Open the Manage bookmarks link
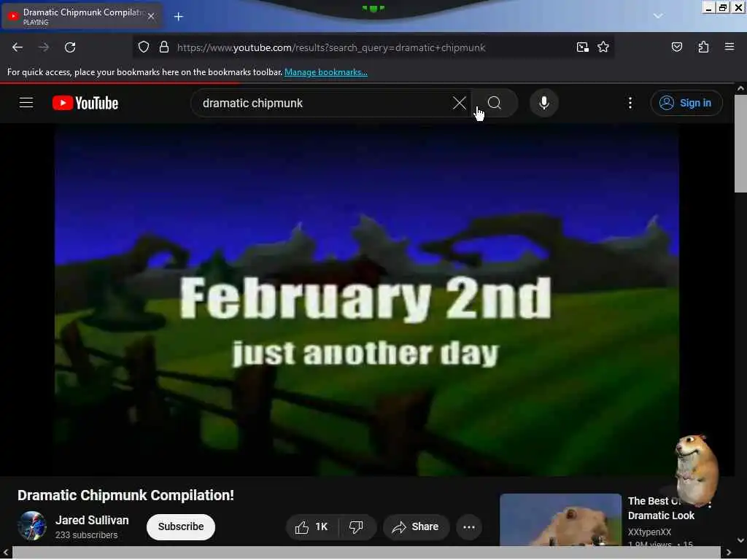 pyautogui.click(x=326, y=72)
